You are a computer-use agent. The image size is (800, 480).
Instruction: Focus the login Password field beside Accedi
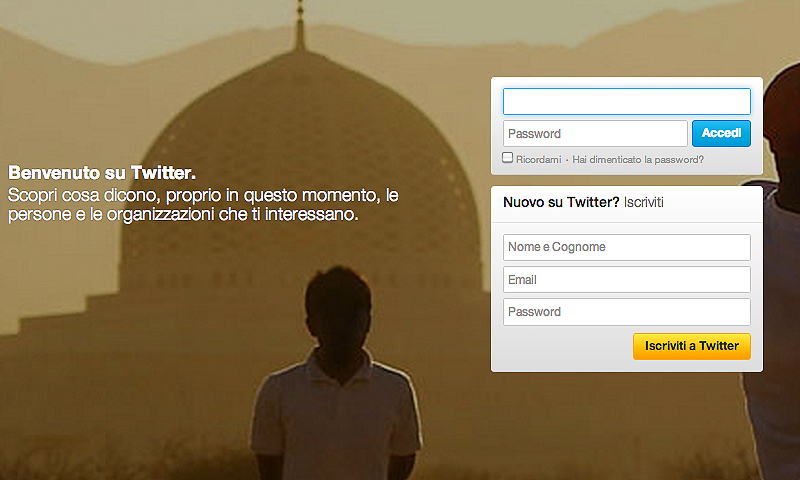[x=595, y=134]
